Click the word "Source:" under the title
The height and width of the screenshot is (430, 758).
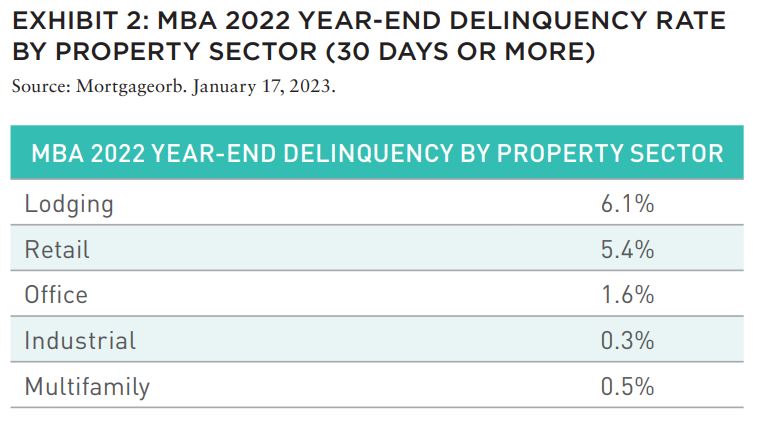(x=42, y=87)
